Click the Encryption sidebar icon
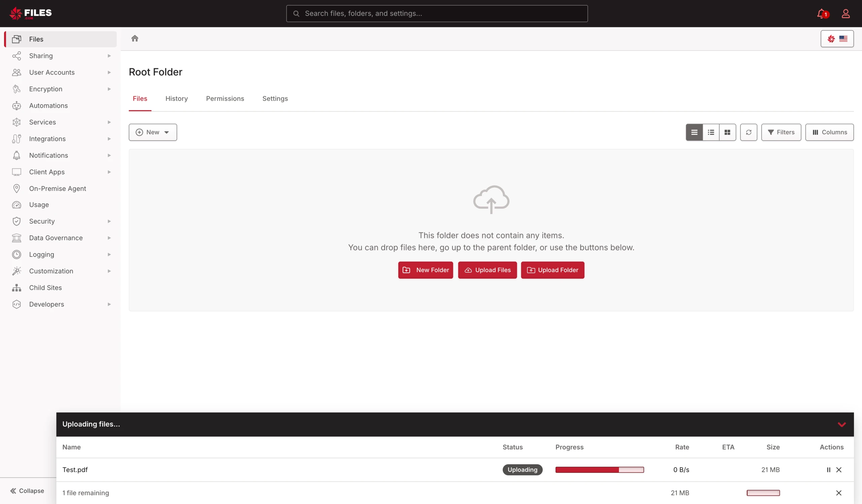 point(16,89)
